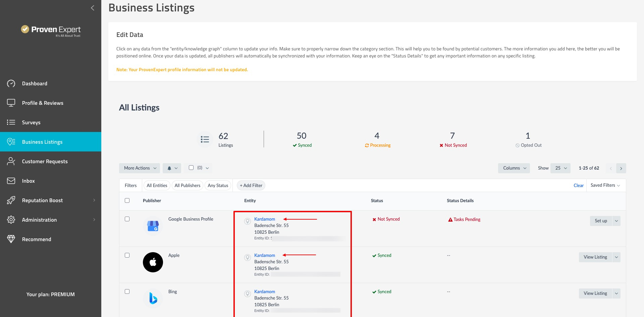644x317 pixels.
Task: Click location pin in Bing row
Action: 248,294
